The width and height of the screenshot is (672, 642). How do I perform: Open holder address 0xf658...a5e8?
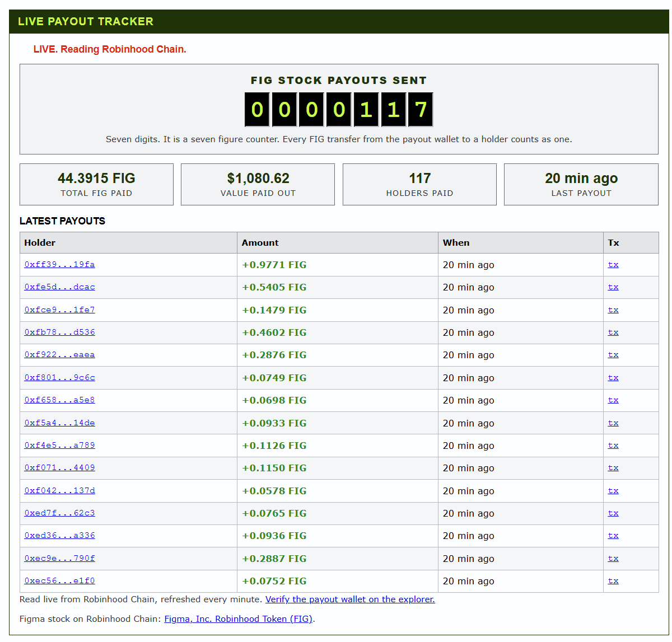(59, 400)
